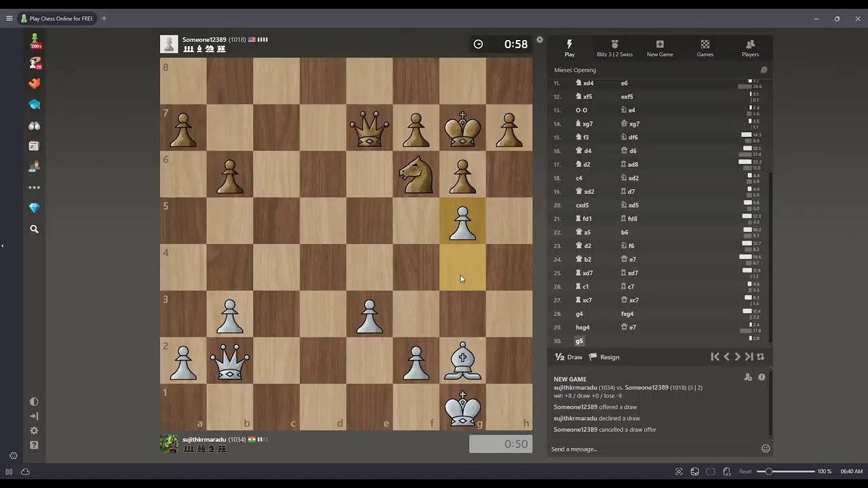Click the white pawn on g5
Screen dimensions: 868x488
pos(462,221)
